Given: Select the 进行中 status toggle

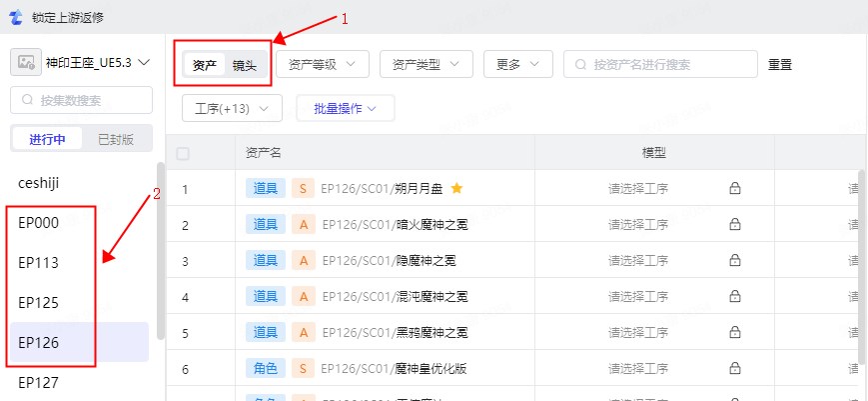Looking at the screenshot, I should (x=47, y=139).
